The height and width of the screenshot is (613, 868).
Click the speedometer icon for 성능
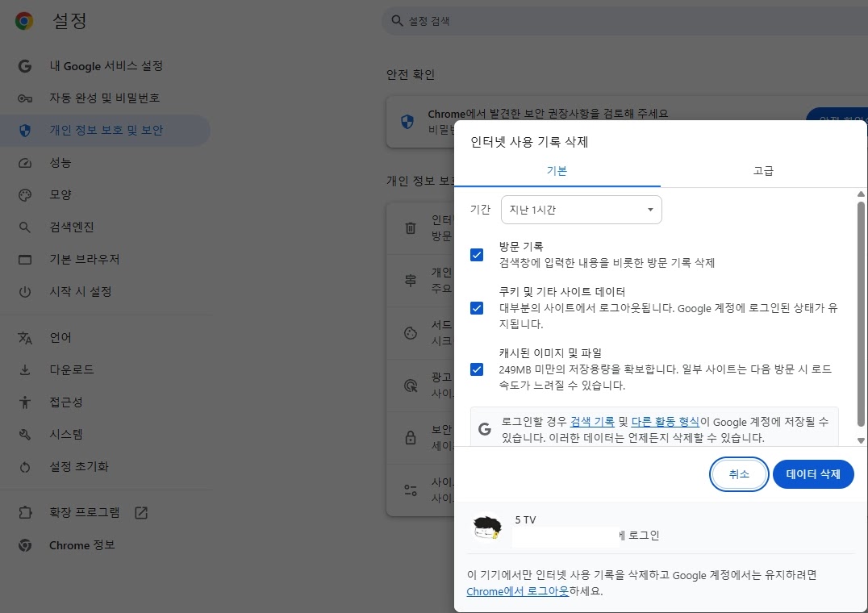click(x=25, y=163)
